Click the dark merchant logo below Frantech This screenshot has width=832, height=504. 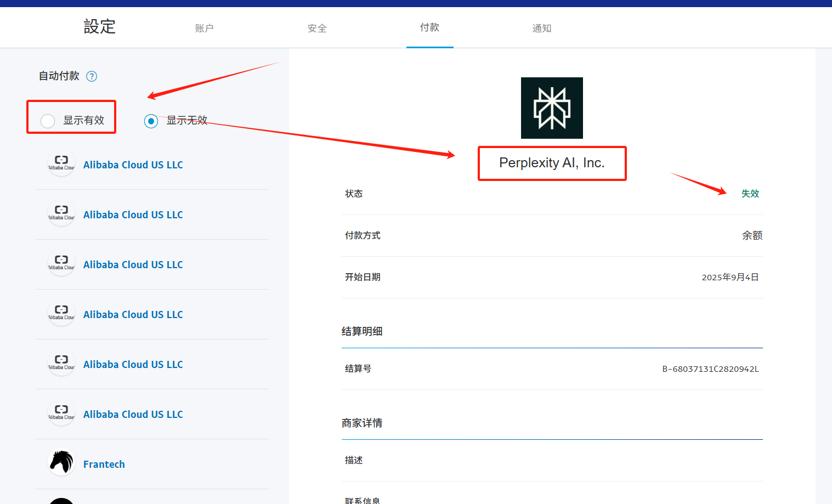point(61,500)
